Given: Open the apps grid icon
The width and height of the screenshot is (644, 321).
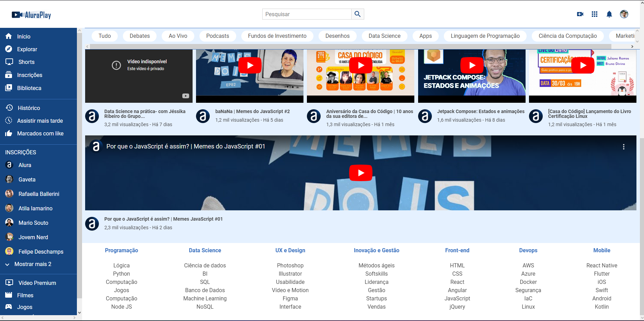Looking at the screenshot, I should 595,14.
